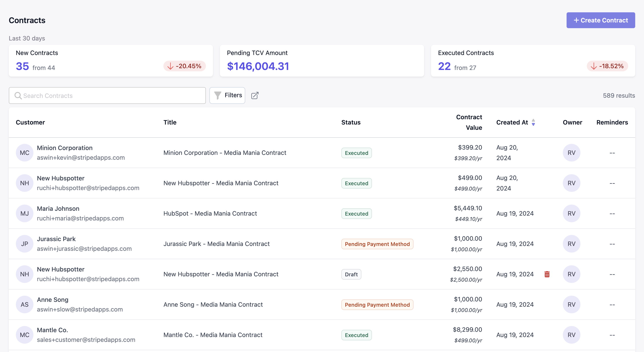Open the Filters dropdown

pyautogui.click(x=227, y=95)
